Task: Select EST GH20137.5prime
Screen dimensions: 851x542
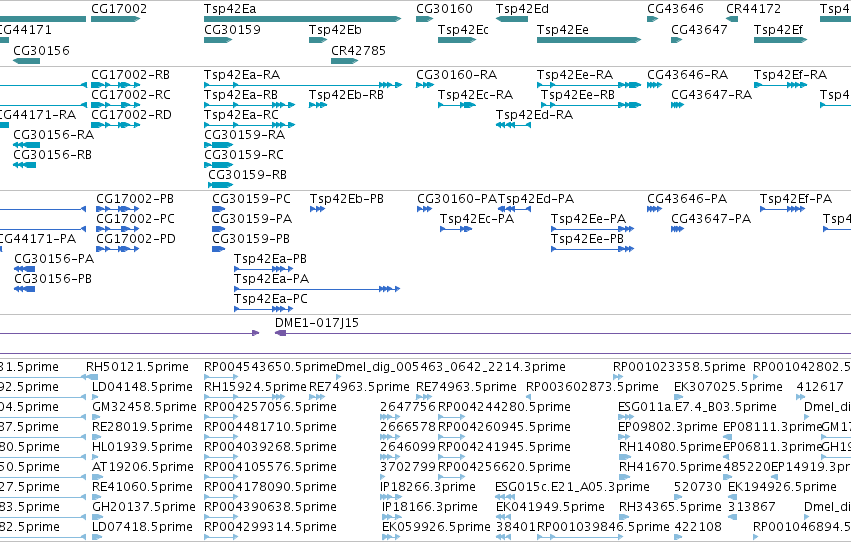Action: pos(144,507)
